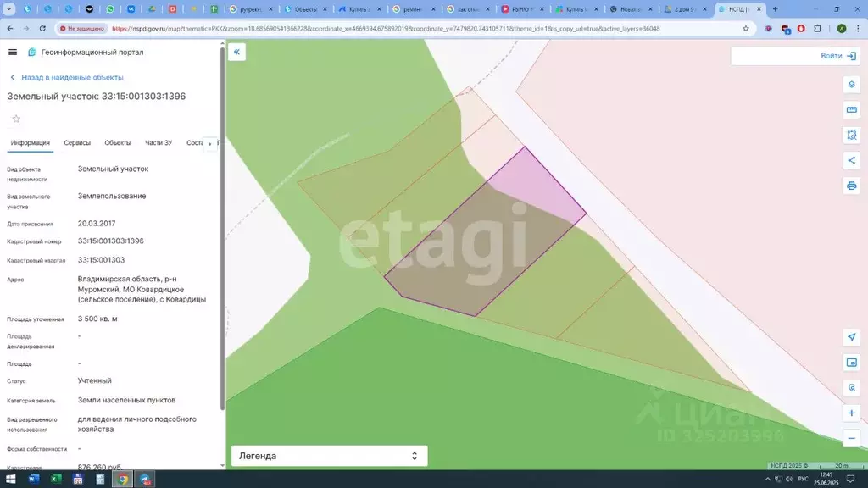
Task: Open a new browser tab with plus button
Action: (773, 9)
